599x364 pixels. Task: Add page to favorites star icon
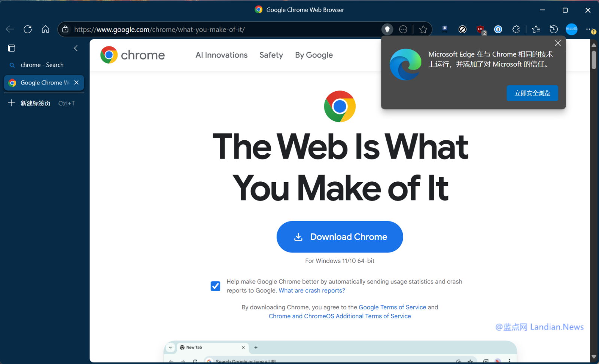point(423,29)
